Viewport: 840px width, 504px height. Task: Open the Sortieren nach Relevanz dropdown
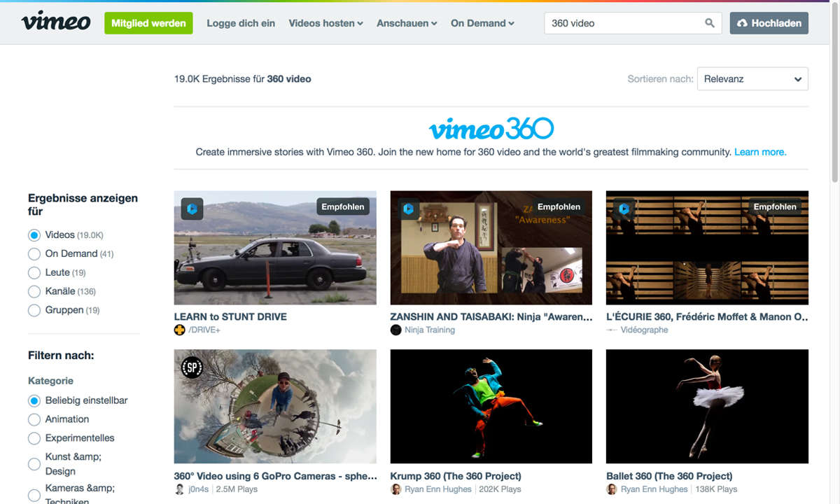click(752, 79)
